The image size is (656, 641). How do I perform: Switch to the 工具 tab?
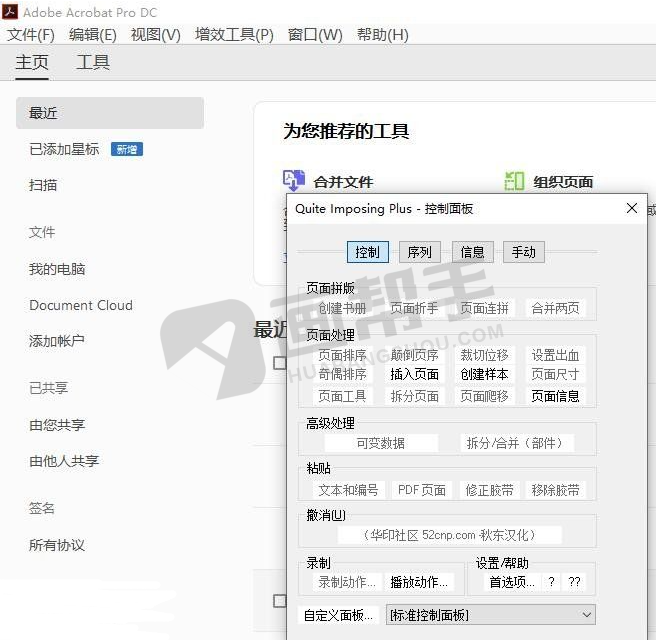pos(93,63)
